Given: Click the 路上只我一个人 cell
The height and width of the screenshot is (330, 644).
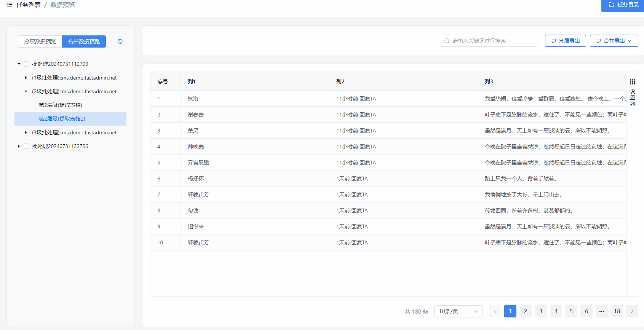Looking at the screenshot, I should [522, 179].
